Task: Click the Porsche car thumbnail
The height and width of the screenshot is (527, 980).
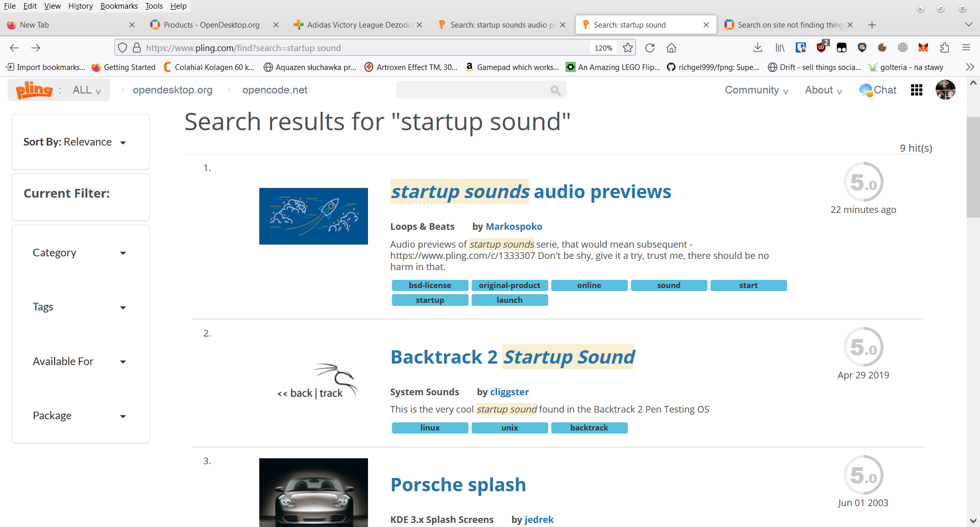Action: [x=313, y=492]
